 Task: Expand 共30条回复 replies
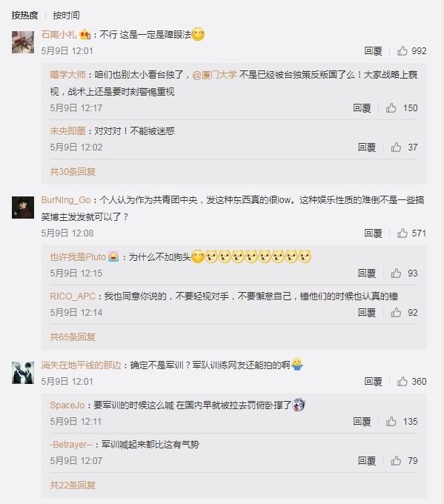coord(73,171)
